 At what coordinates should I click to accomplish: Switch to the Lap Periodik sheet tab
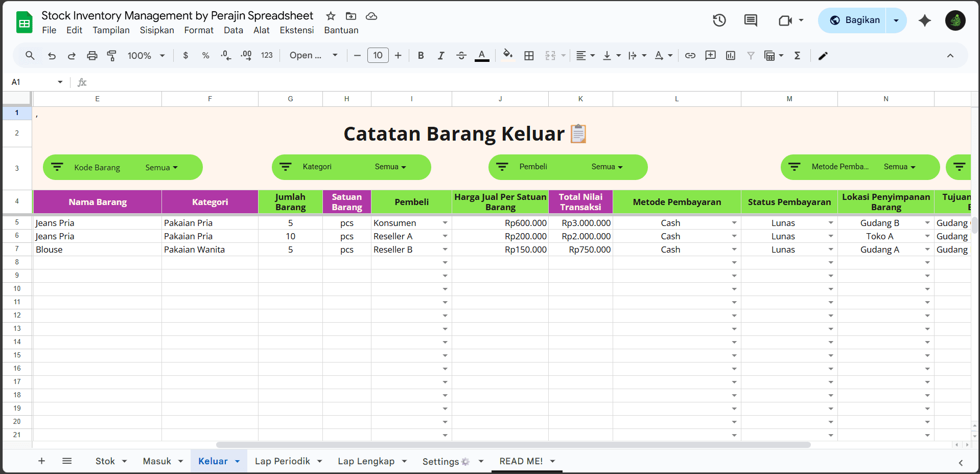pyautogui.click(x=282, y=461)
